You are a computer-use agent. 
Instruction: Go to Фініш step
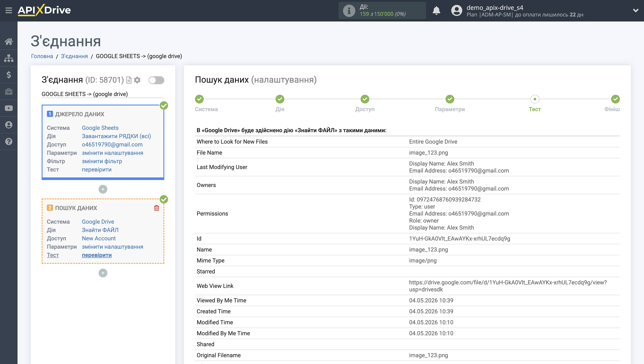615,99
